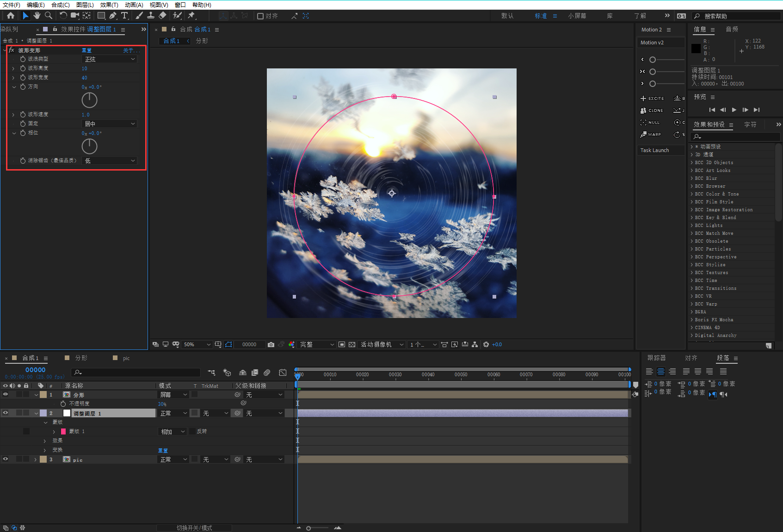Select the Zoom magnifier tool
783x532 pixels.
pyautogui.click(x=48, y=16)
